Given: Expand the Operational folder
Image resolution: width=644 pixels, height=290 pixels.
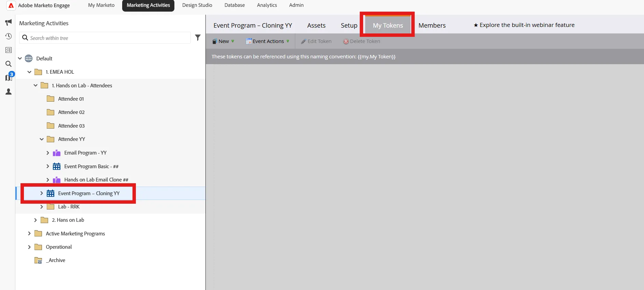Looking at the screenshot, I should [29, 247].
